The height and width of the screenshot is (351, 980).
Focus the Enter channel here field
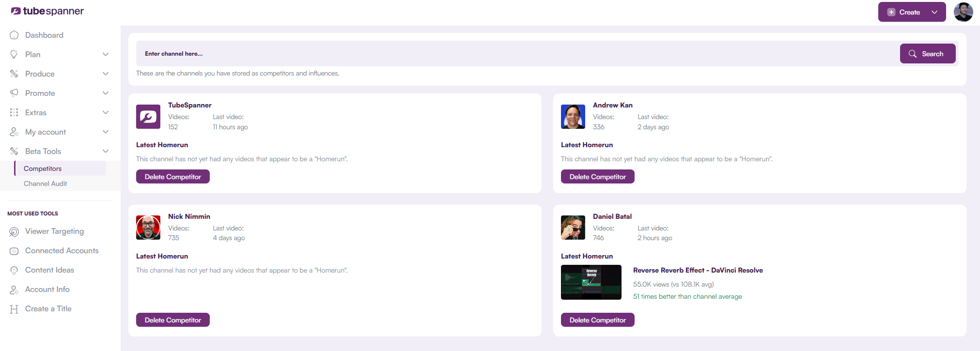pos(518,54)
